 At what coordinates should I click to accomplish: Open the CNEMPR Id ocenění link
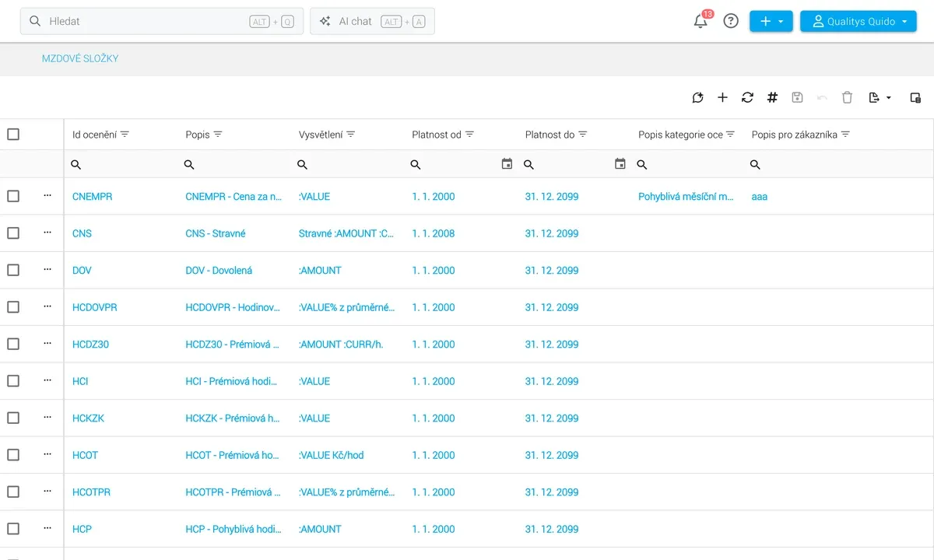(x=93, y=197)
